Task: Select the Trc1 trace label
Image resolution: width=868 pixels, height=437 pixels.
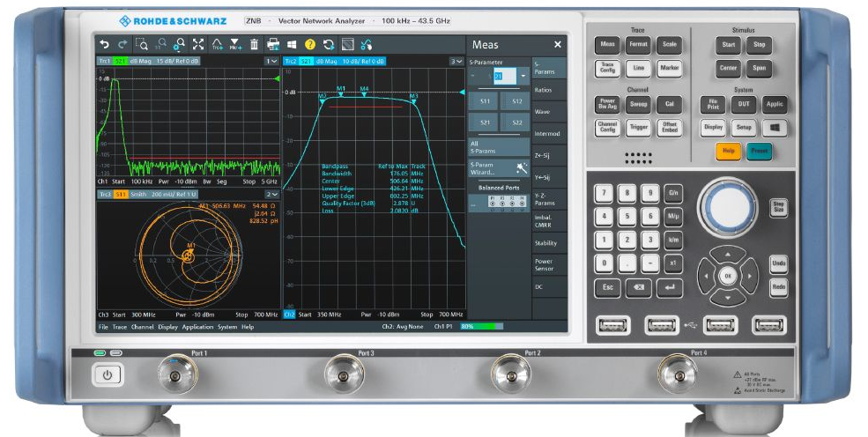Action: click(x=105, y=62)
